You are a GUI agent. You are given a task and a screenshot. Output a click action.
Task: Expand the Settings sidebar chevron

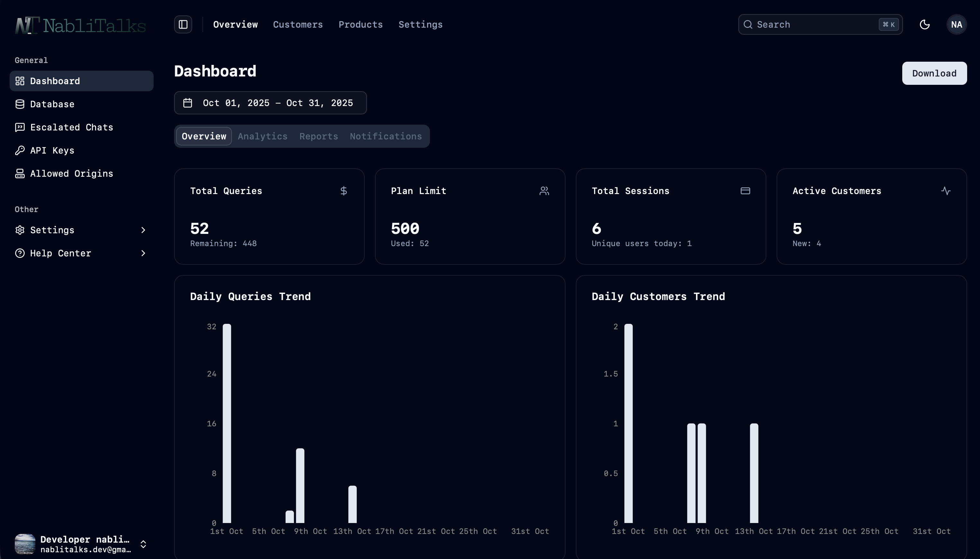click(x=143, y=230)
